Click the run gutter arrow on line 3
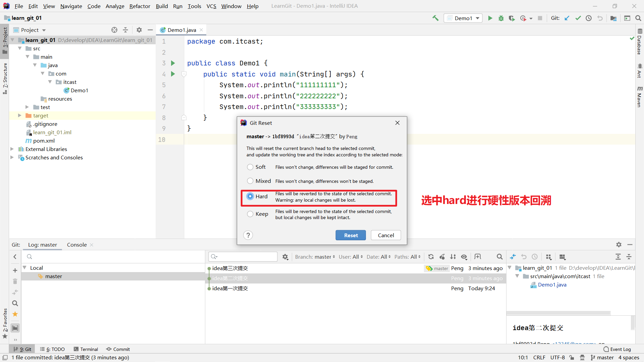This screenshot has width=644, height=362. tap(173, 63)
